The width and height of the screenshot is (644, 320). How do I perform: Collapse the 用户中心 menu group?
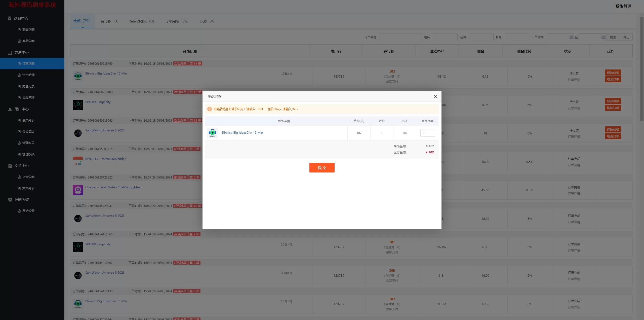(x=21, y=109)
